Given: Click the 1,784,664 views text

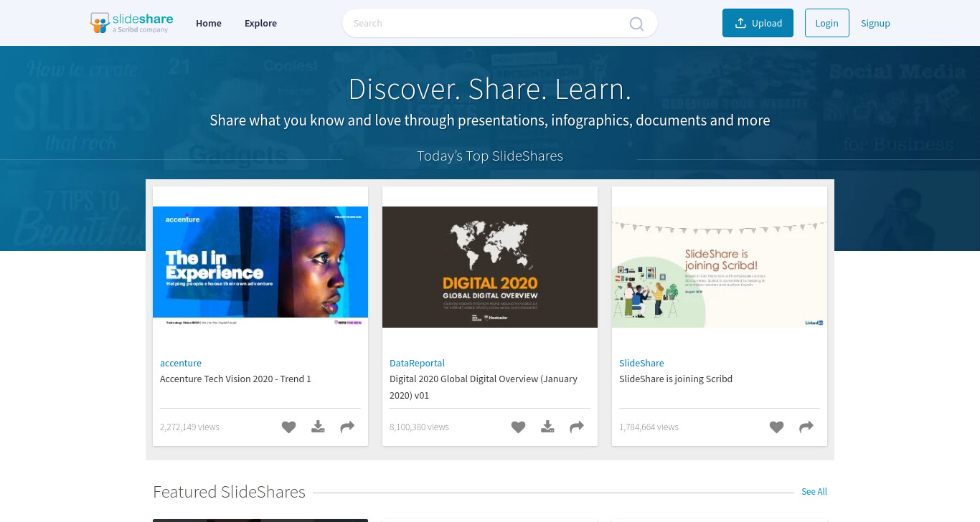Looking at the screenshot, I should click(x=649, y=427).
